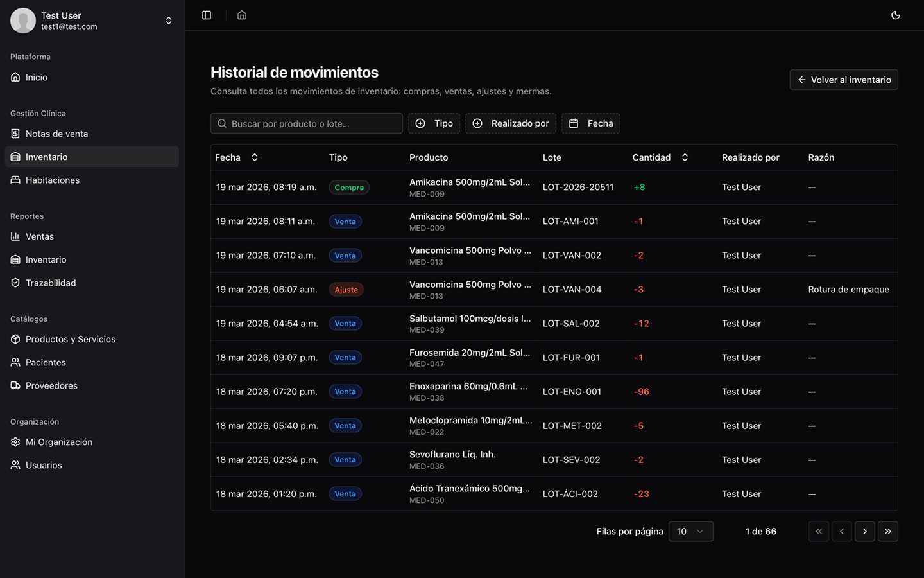Select Notas de venta menu item

pyautogui.click(x=56, y=134)
